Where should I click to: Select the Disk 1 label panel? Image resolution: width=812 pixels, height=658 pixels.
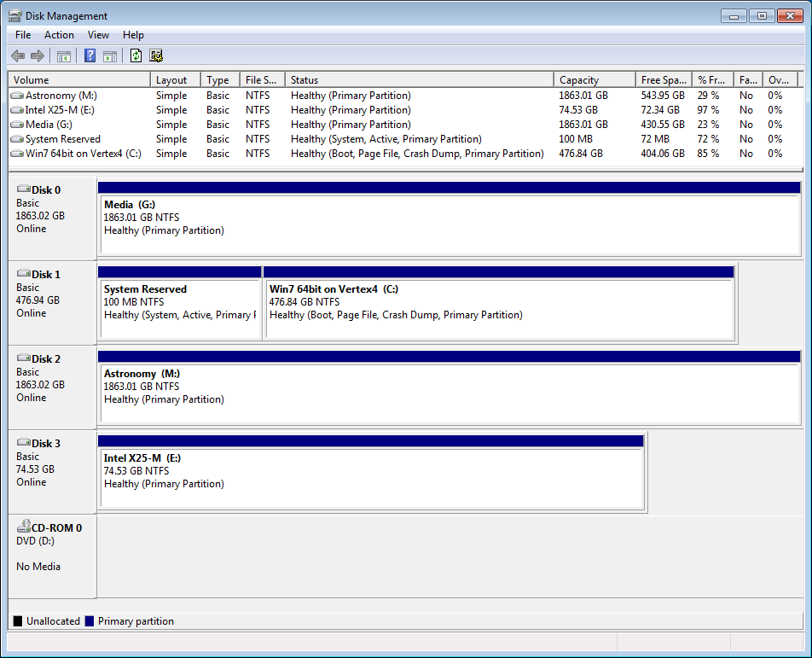(52, 303)
